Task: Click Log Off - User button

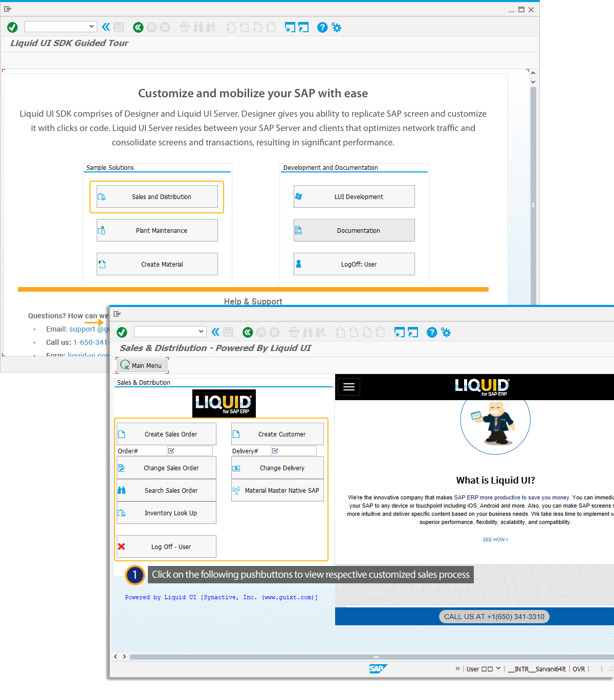Action: coord(166,546)
